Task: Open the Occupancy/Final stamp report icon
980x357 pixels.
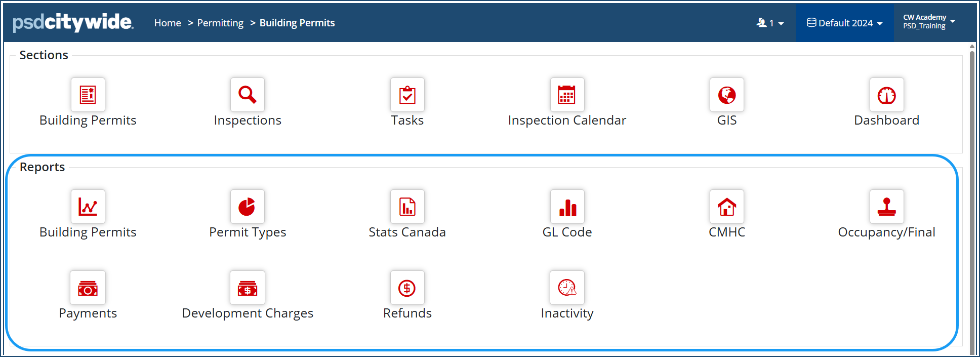Action: (x=886, y=207)
